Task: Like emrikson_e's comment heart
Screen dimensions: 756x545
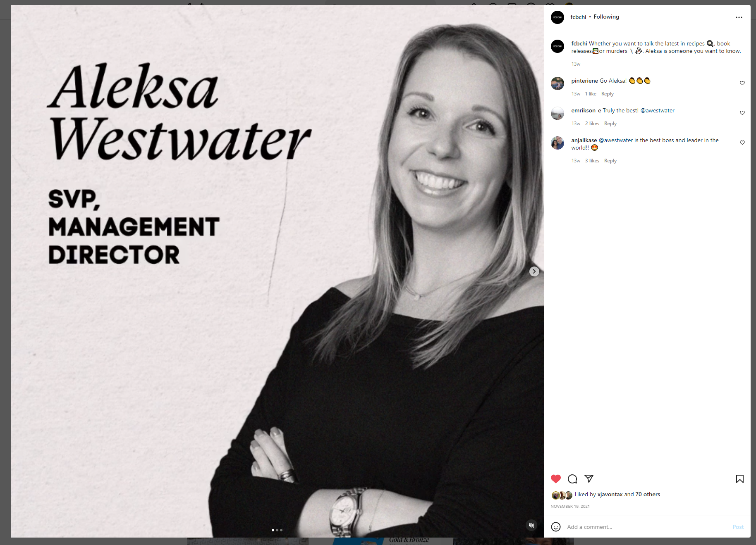Action: pyautogui.click(x=742, y=113)
